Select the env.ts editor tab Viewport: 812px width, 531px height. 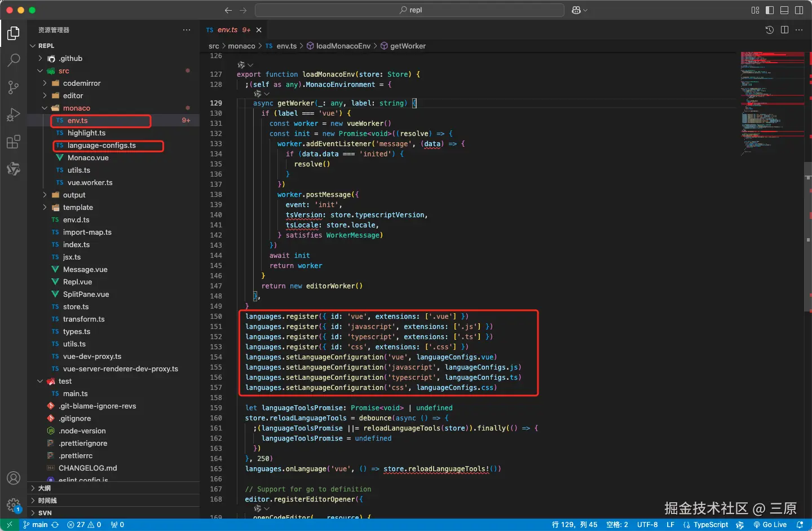pos(228,30)
